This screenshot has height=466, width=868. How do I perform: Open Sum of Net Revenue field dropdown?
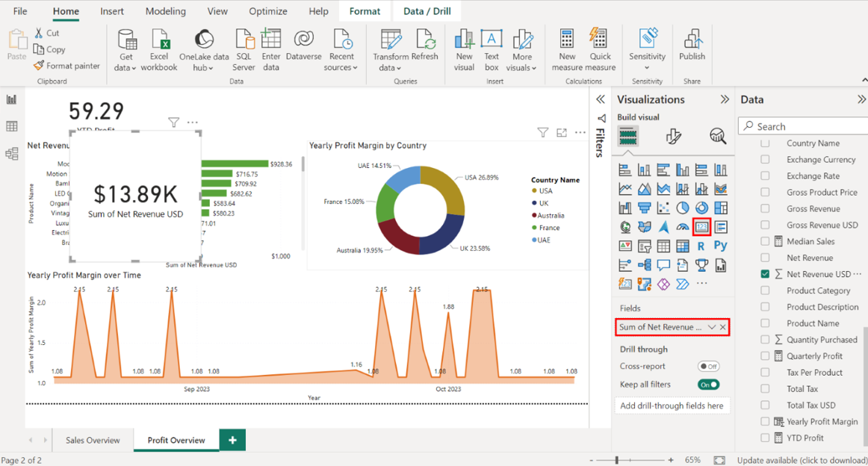coord(712,327)
